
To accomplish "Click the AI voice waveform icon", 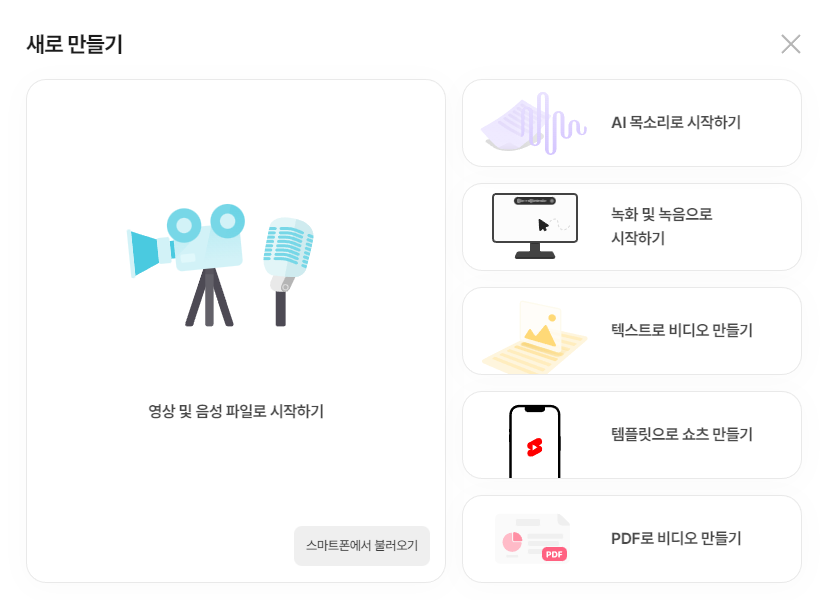I will 534,123.
